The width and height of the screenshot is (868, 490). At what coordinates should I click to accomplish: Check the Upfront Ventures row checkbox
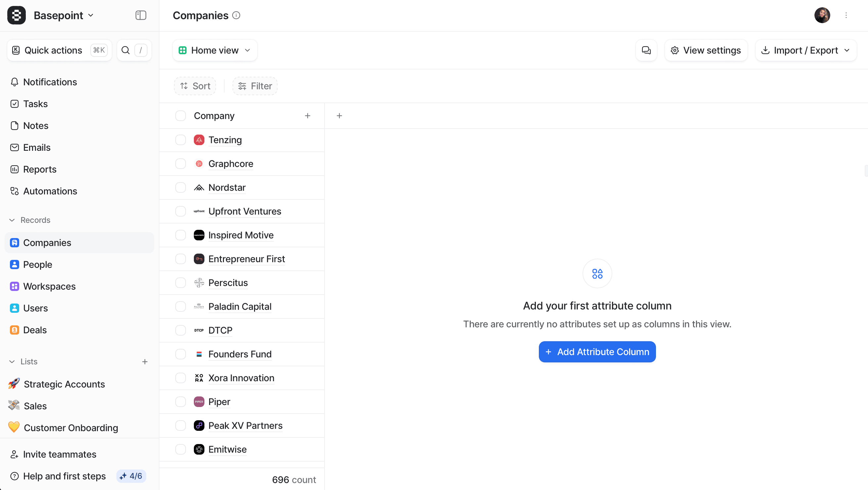pyautogui.click(x=181, y=211)
